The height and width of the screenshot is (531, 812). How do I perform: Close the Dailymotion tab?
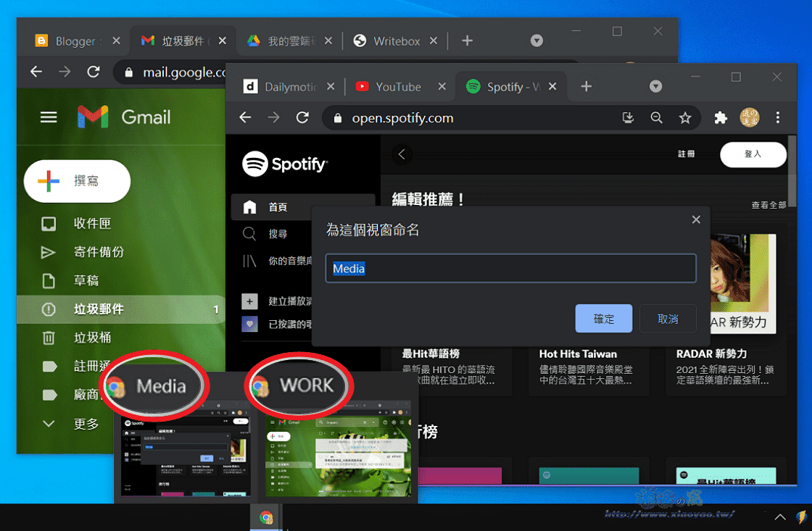tap(331, 86)
